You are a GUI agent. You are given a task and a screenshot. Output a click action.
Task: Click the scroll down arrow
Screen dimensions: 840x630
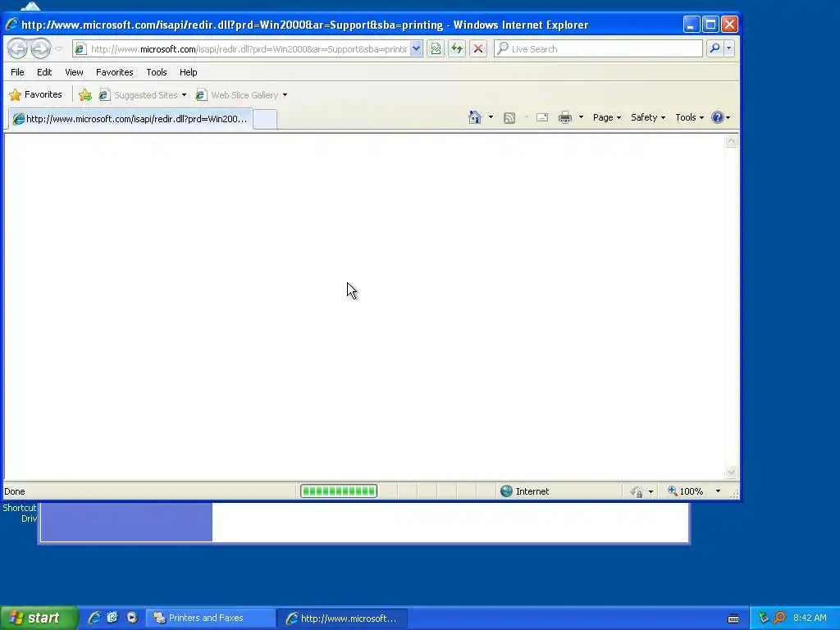point(731,472)
